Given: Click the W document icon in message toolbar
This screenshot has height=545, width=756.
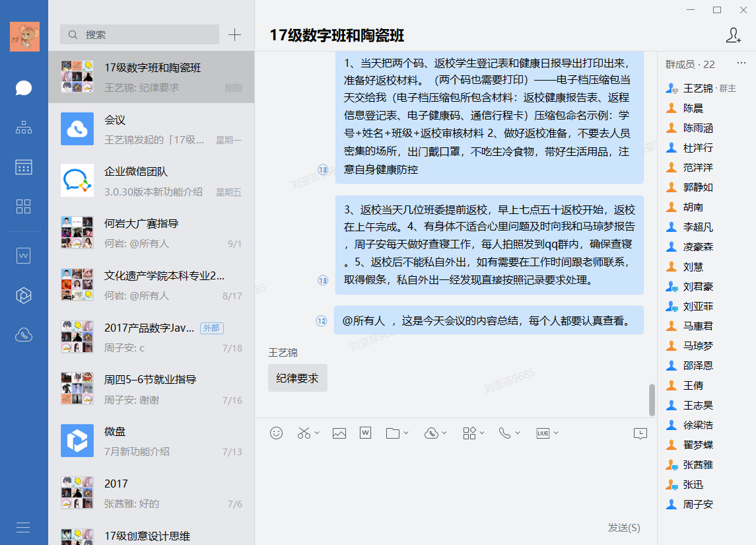Looking at the screenshot, I should (x=366, y=433).
